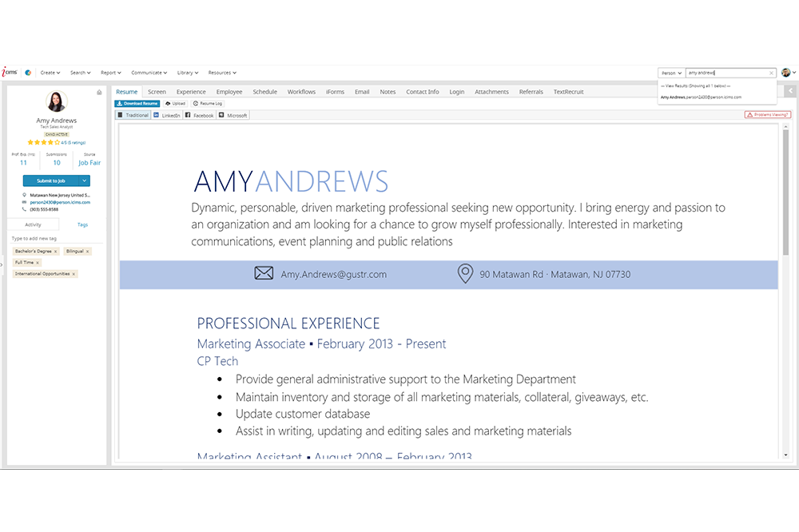
Task: Expand the Submit to Job dropdown arrow
Action: click(84, 181)
